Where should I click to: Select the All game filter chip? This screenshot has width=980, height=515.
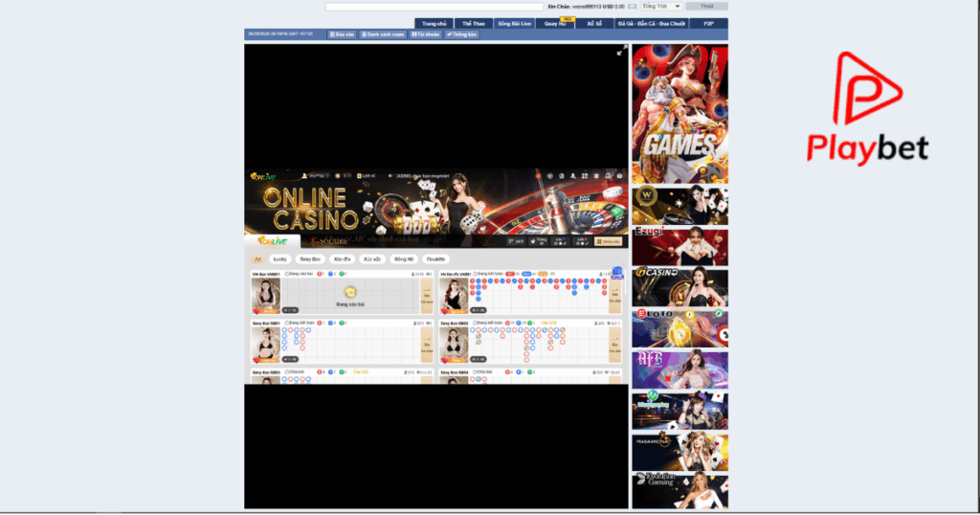coord(257,258)
